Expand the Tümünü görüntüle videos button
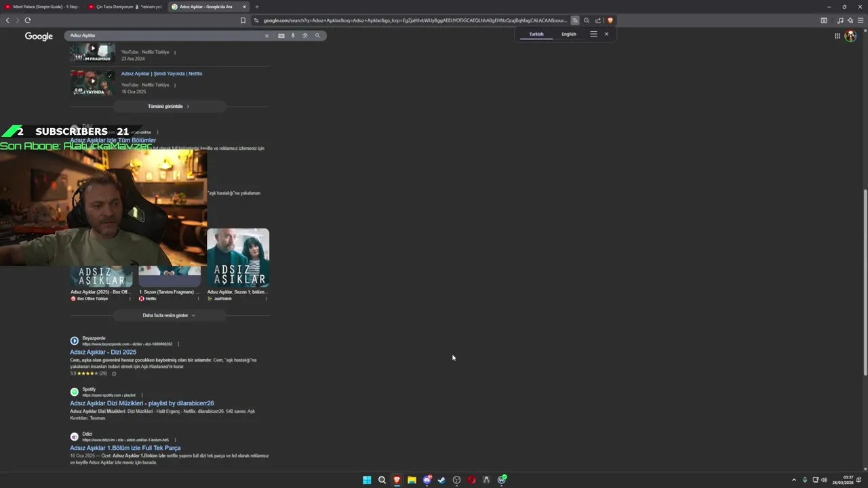 (169, 106)
